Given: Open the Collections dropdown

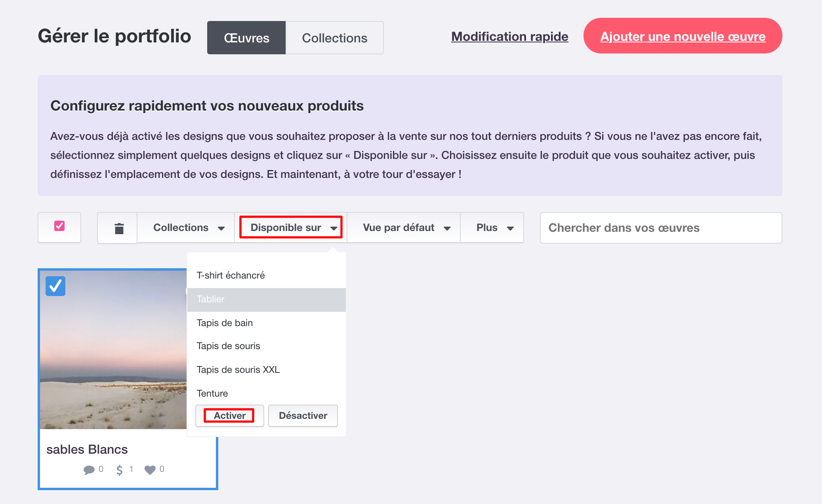Looking at the screenshot, I should coord(185,227).
